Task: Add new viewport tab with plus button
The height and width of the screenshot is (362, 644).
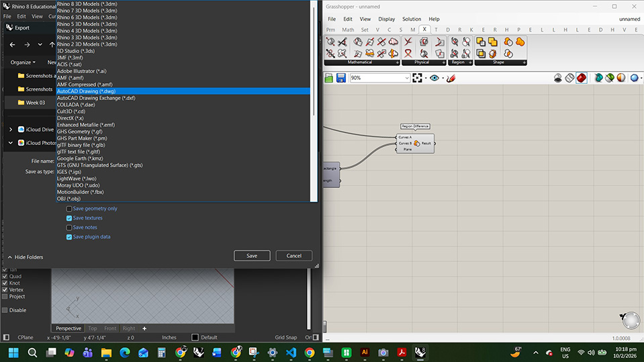Action: (144, 328)
